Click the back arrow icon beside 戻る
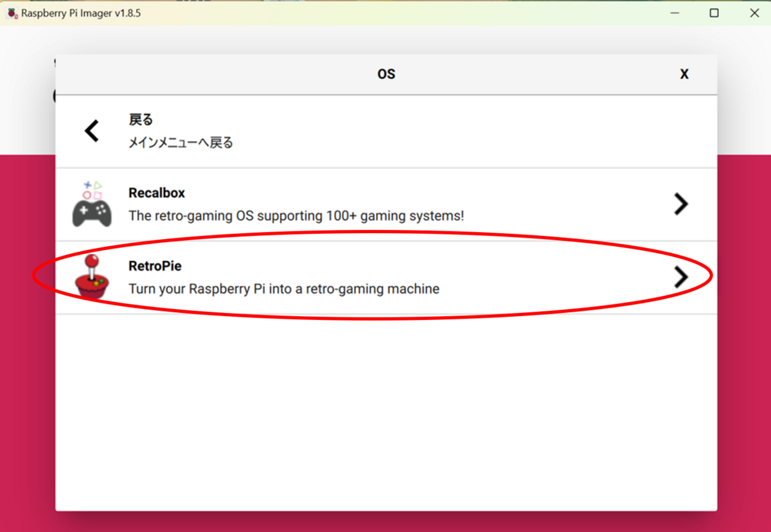Screen dimensions: 771x532 point(92,131)
